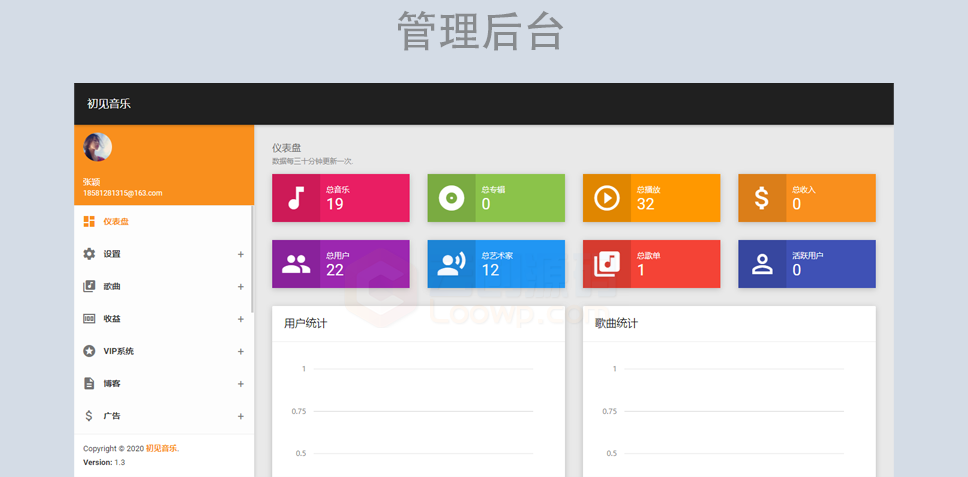968x477 pixels.
Task: Click the play circle icon on 总播放 card
Action: click(x=607, y=198)
